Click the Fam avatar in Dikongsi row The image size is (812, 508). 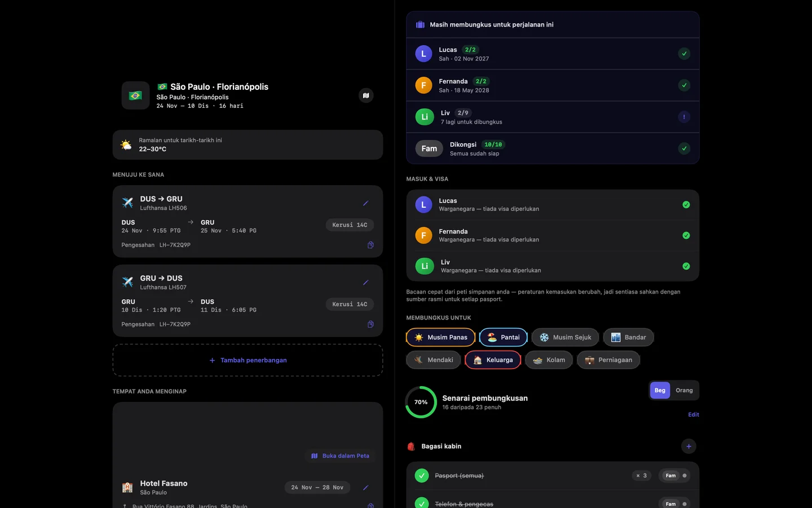[429, 148]
